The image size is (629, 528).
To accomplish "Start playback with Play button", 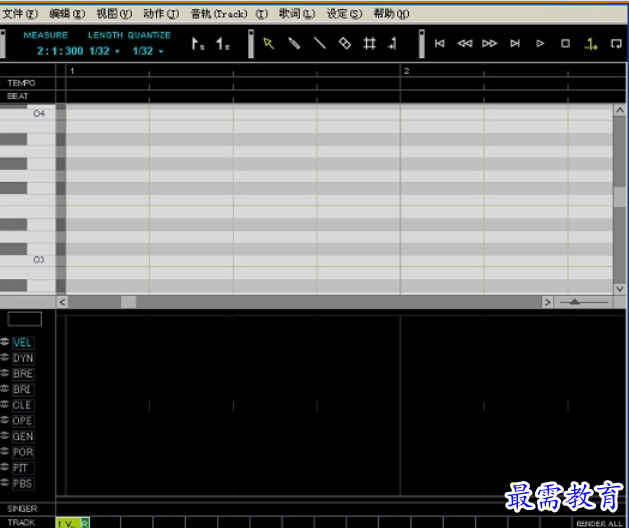I will (x=540, y=43).
